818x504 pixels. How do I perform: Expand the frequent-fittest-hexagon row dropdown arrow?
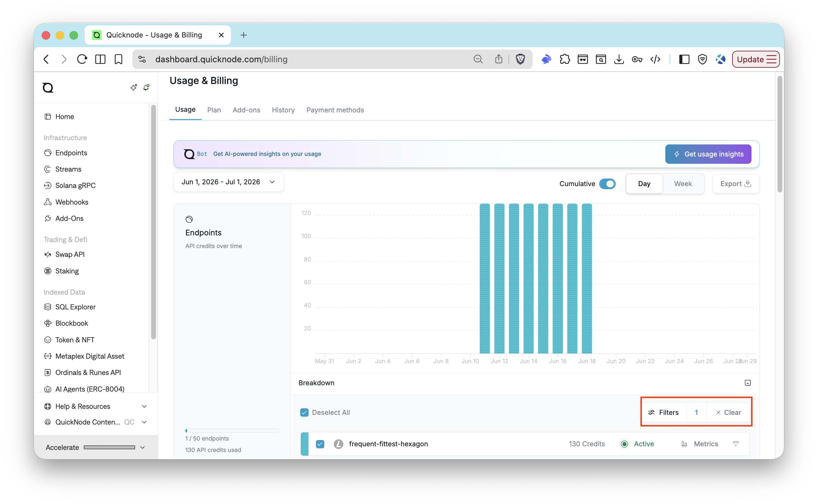tap(735, 444)
